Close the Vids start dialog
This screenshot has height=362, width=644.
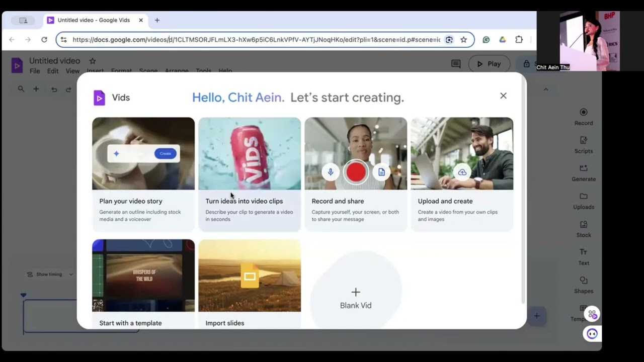coord(503,96)
